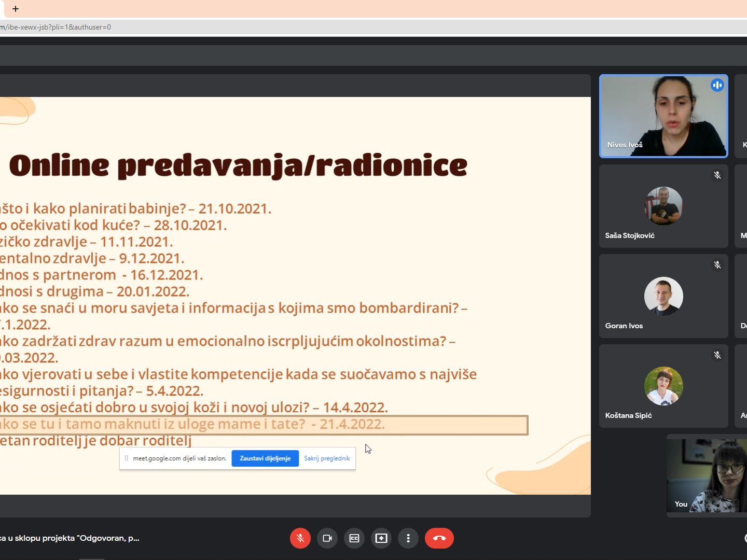Screen dimensions: 747x560
Task: Select Koštana Sipić participant tile
Action: (663, 386)
